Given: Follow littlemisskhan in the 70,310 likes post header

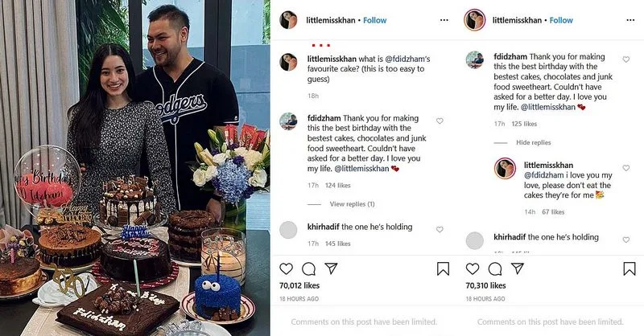Looking at the screenshot, I should click(x=561, y=20).
